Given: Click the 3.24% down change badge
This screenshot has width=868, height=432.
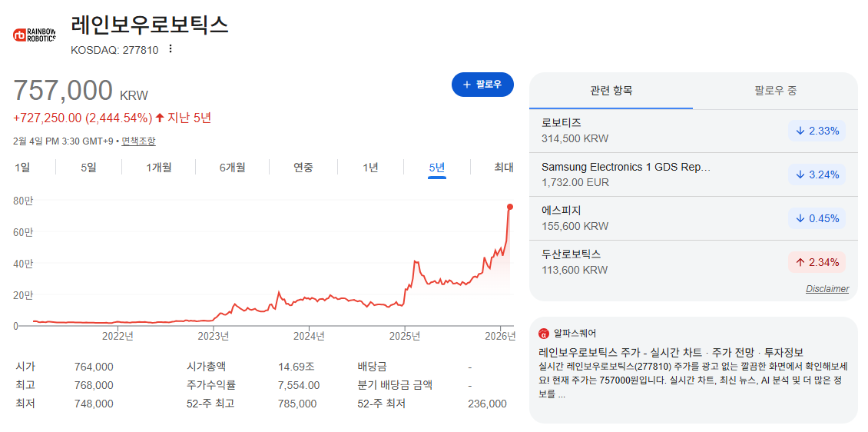Looking at the screenshot, I should tap(817, 175).
